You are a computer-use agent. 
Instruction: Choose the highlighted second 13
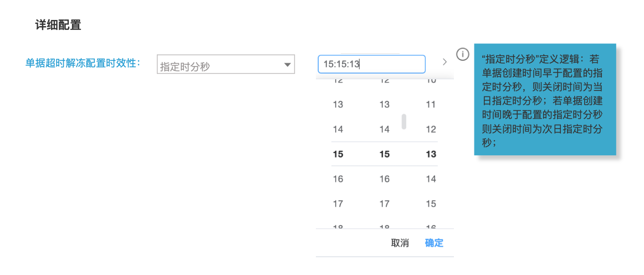point(431,154)
